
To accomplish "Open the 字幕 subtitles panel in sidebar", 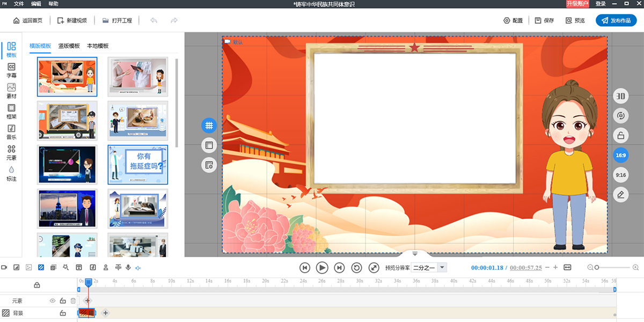I will 11,70.
